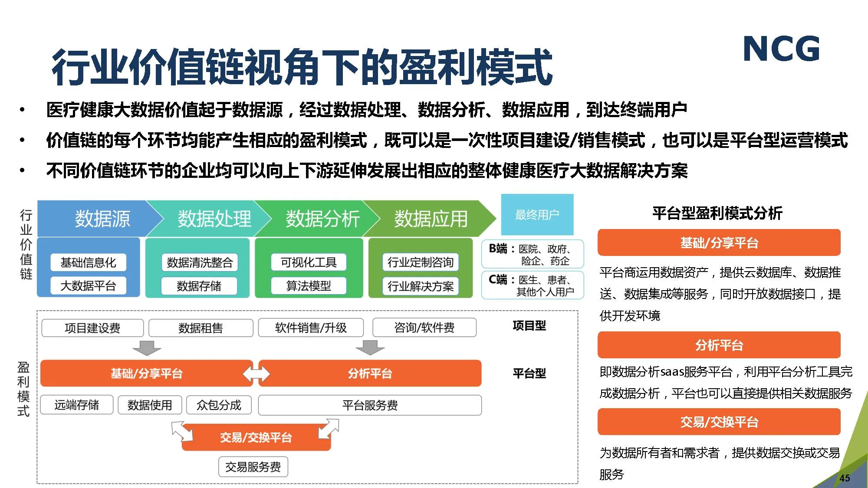Click the orange 分析平台 bar in the diagram
The height and width of the screenshot is (488, 868).
pos(370,373)
